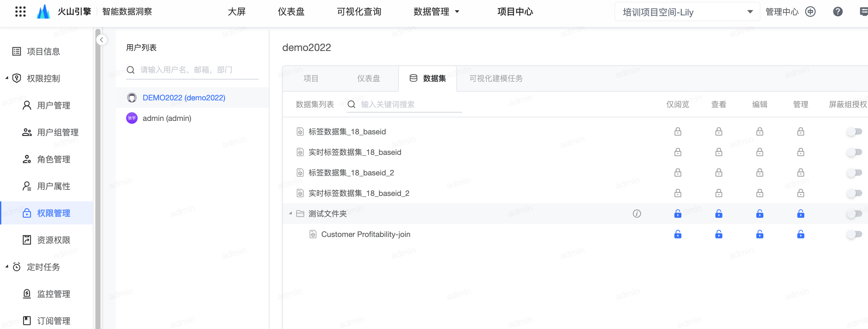Viewport: 868px width, 329px height.
Task: Click the help question mark icon
Action: click(837, 12)
